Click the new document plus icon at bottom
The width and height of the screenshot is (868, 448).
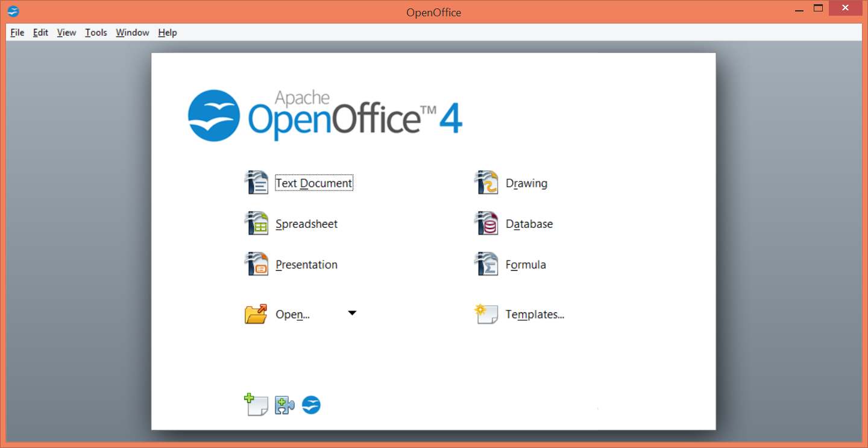[x=256, y=405]
